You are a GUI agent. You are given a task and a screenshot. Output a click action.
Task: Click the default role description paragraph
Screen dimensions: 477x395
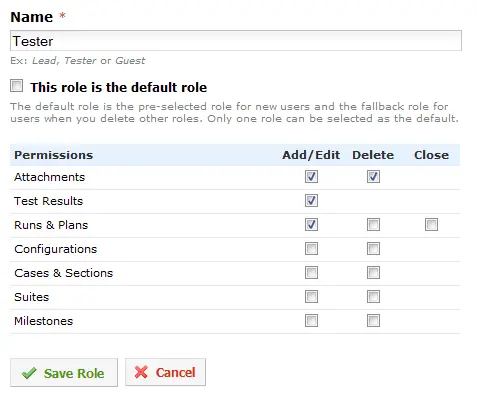(x=234, y=112)
